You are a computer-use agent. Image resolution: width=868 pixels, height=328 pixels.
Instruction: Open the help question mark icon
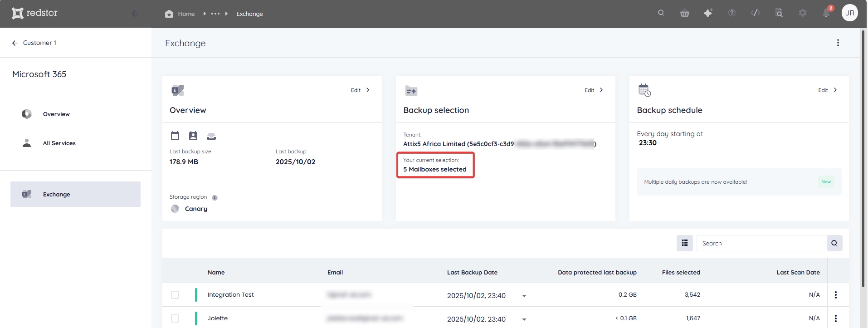[732, 13]
